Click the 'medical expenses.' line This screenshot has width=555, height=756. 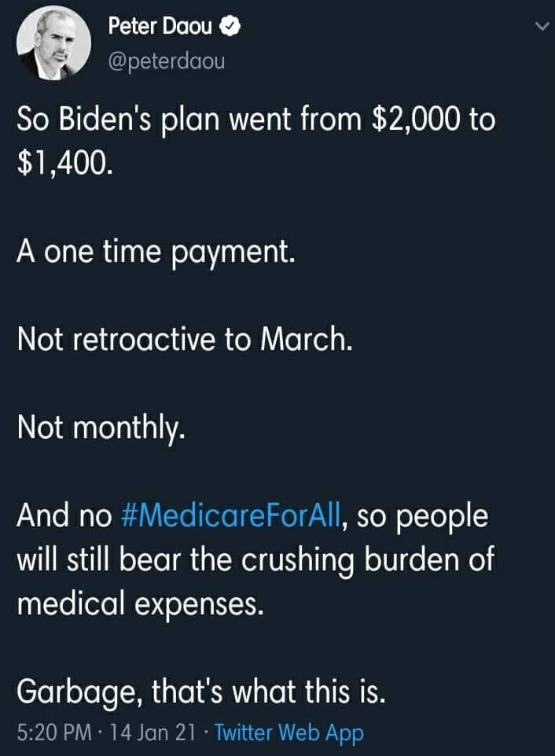[x=141, y=604]
